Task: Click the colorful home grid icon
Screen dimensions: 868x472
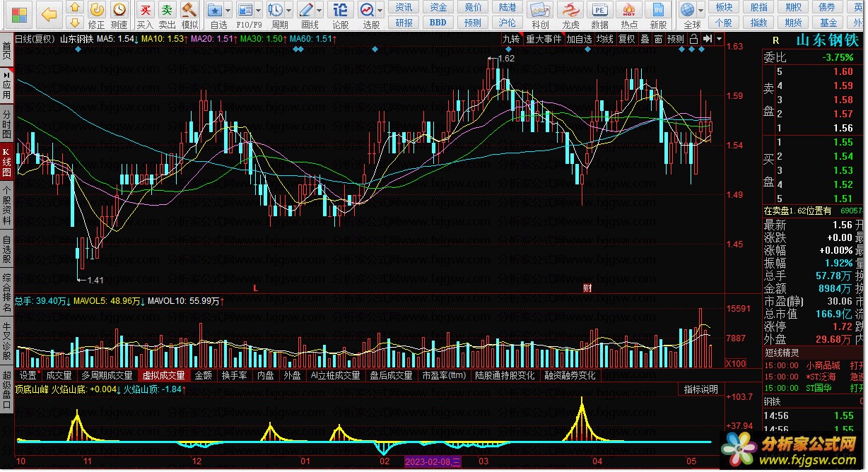Action: (19, 13)
